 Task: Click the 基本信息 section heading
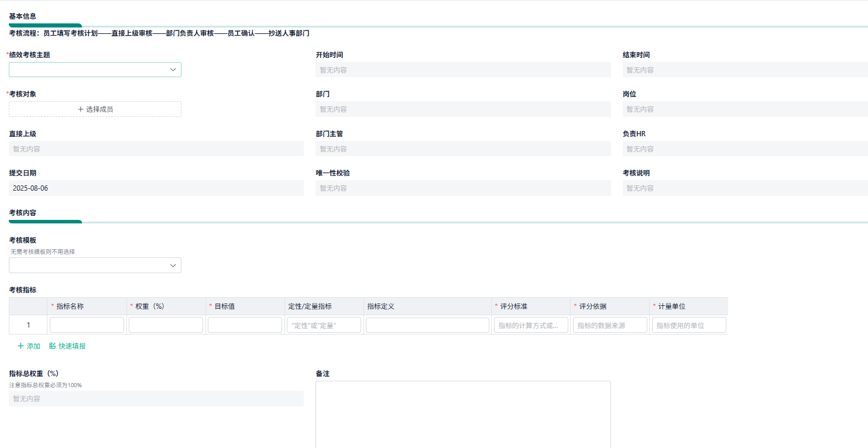[x=22, y=16]
